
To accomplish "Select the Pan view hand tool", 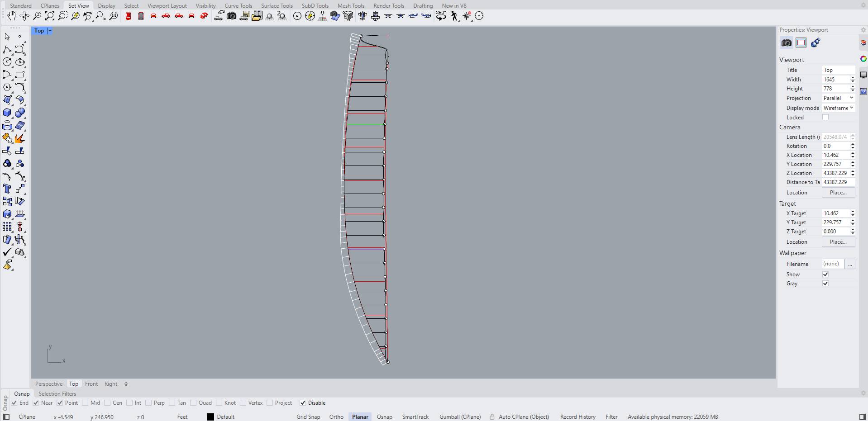I will pos(11,16).
